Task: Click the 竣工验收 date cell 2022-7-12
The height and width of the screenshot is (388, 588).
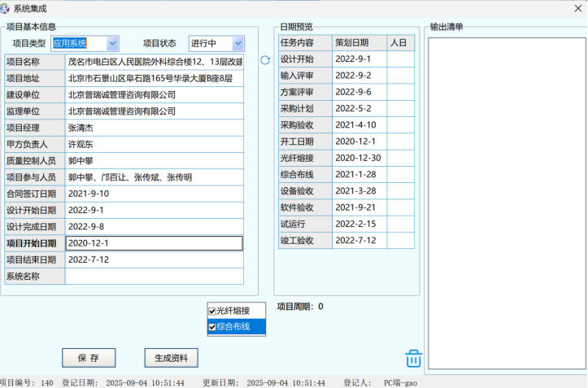Action: (359, 240)
